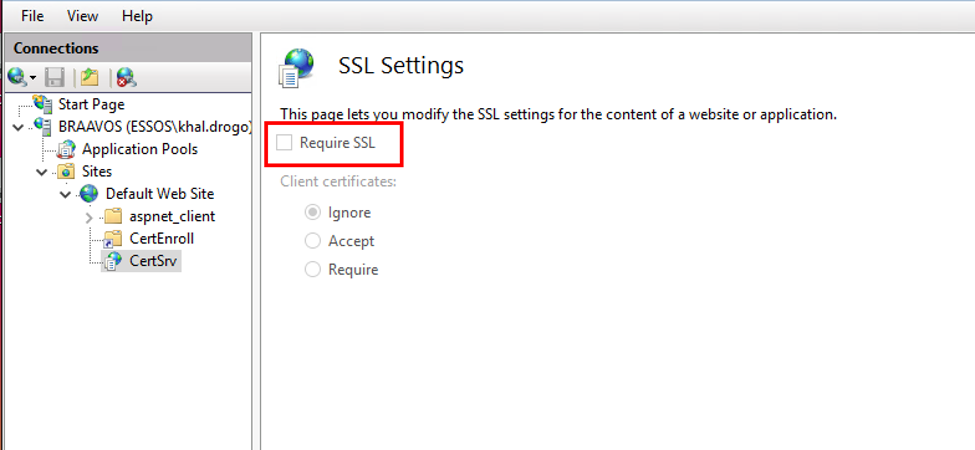Viewport: 975px width, 450px height.
Task: Select the Start Page tree node
Action: click(90, 104)
